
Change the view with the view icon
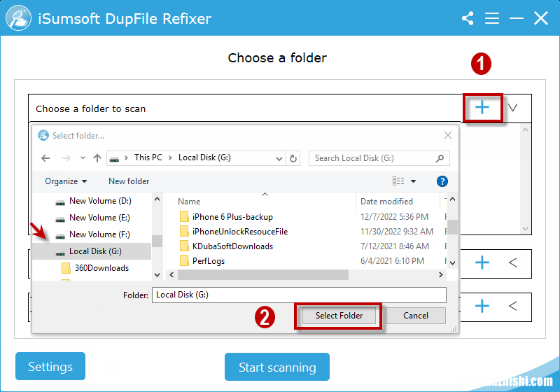(x=398, y=181)
